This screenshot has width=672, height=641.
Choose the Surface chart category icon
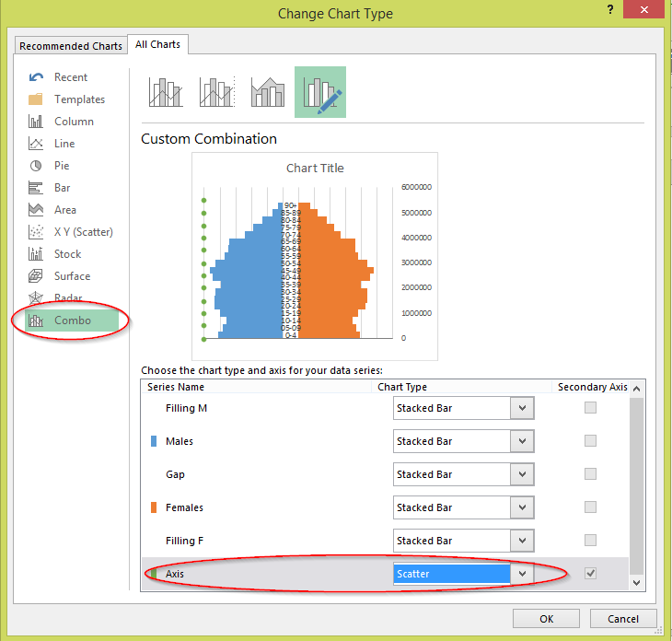click(x=36, y=276)
